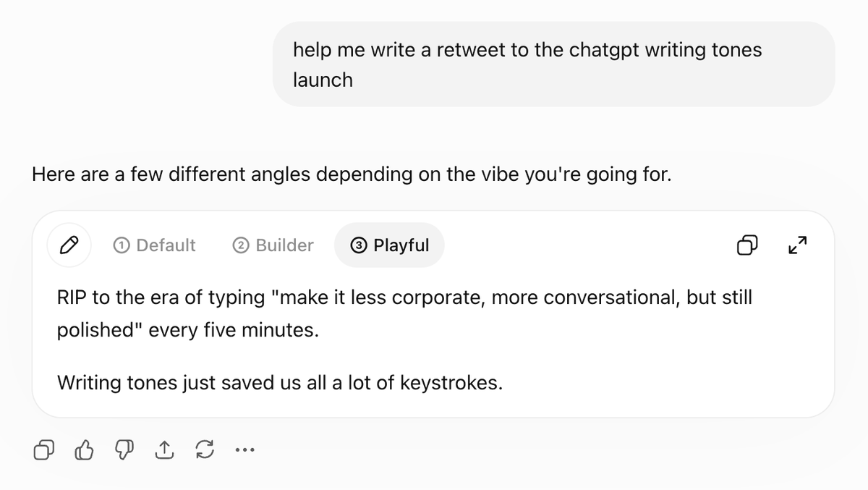Image resolution: width=868 pixels, height=490 pixels.
Task: Click the circled number 2 beside Builder
Action: 241,245
